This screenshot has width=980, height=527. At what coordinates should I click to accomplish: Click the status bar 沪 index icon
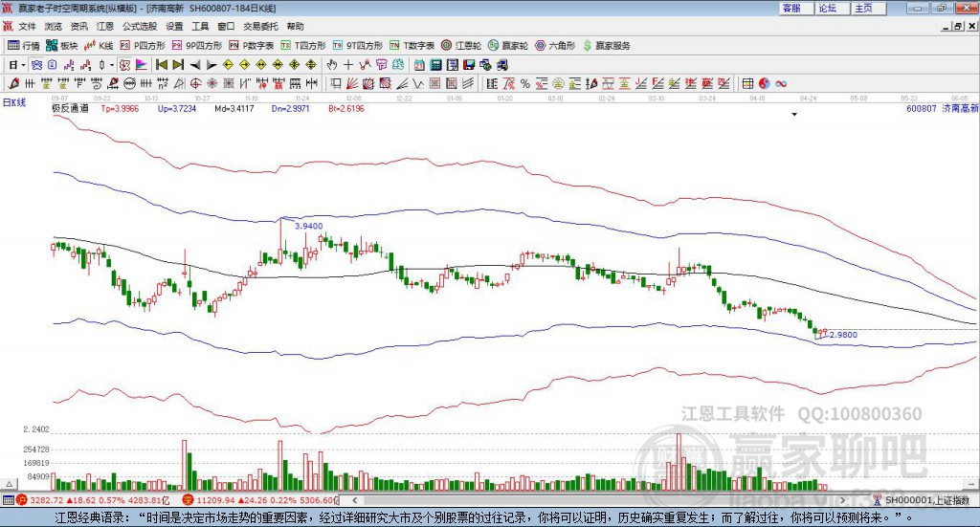coord(22,500)
